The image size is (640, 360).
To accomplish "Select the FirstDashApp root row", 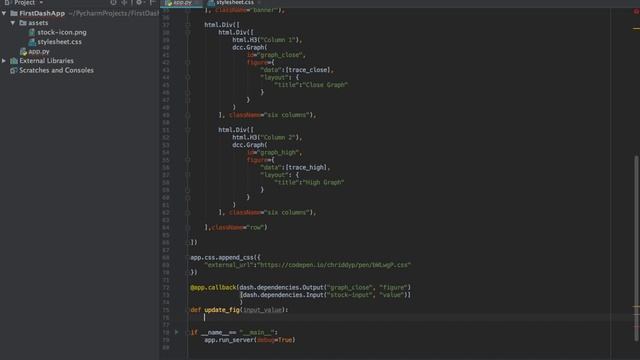I will tap(80, 13).
